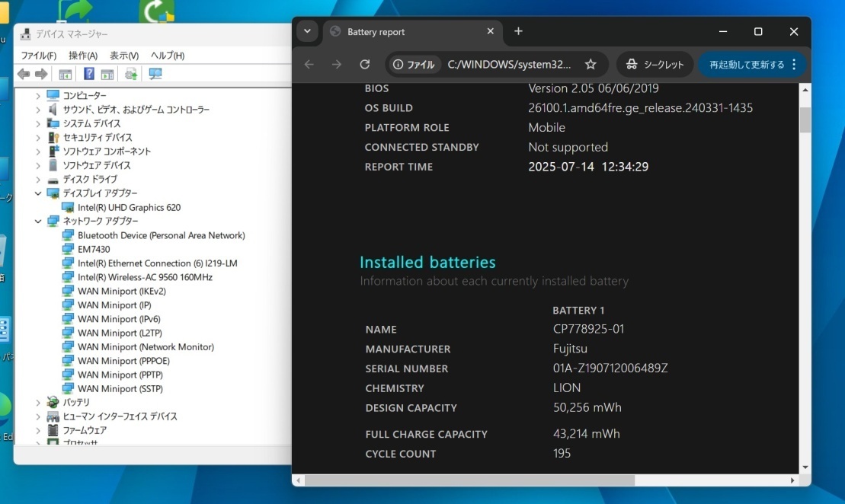Image resolution: width=845 pixels, height=504 pixels.
Task: Click report time 2025-07-14 12:34:29
Action: click(x=588, y=167)
